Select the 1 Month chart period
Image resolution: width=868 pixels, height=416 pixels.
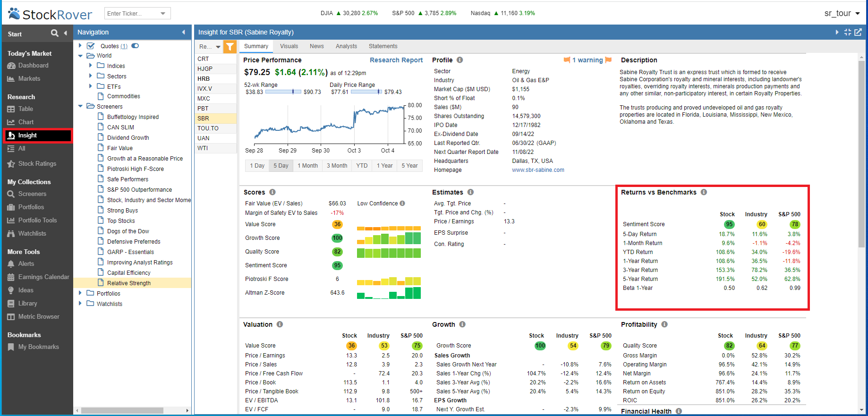[307, 166]
